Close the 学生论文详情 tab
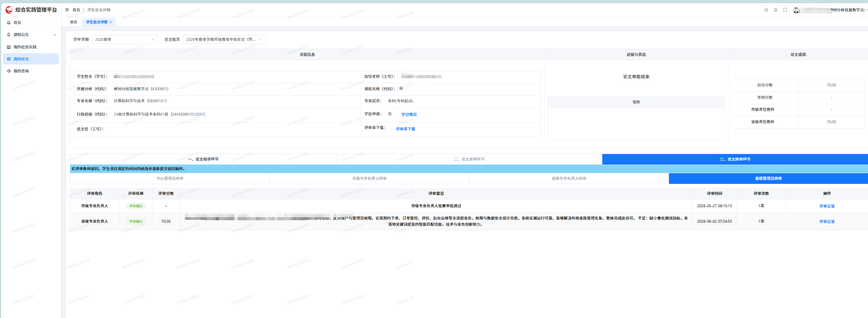 pyautogui.click(x=111, y=22)
